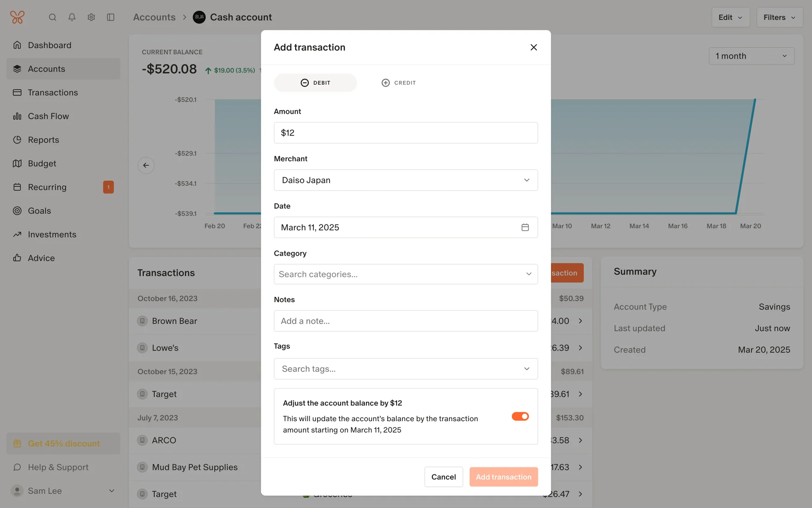Viewport: 812px width, 508px height.
Task: Open the notifications bell
Action: tap(72, 17)
